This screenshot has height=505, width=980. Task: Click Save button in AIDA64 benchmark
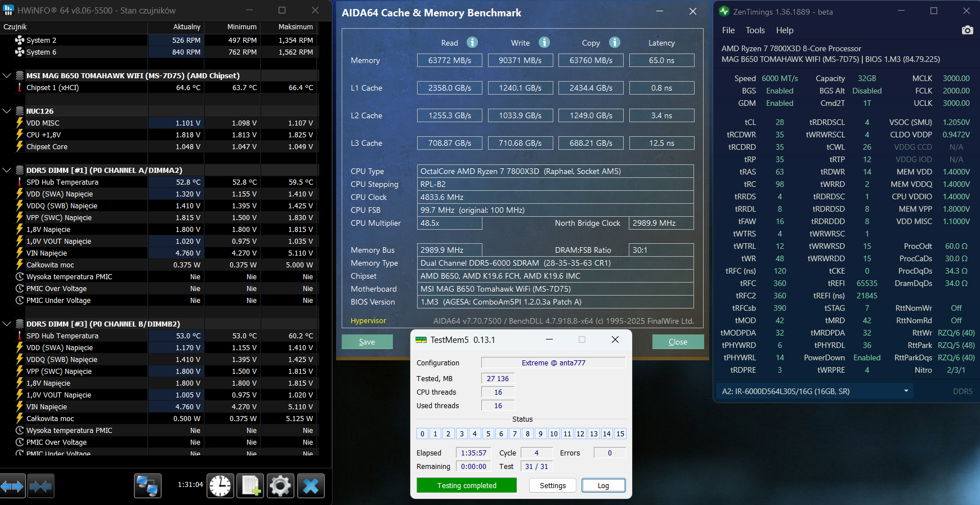click(x=367, y=342)
